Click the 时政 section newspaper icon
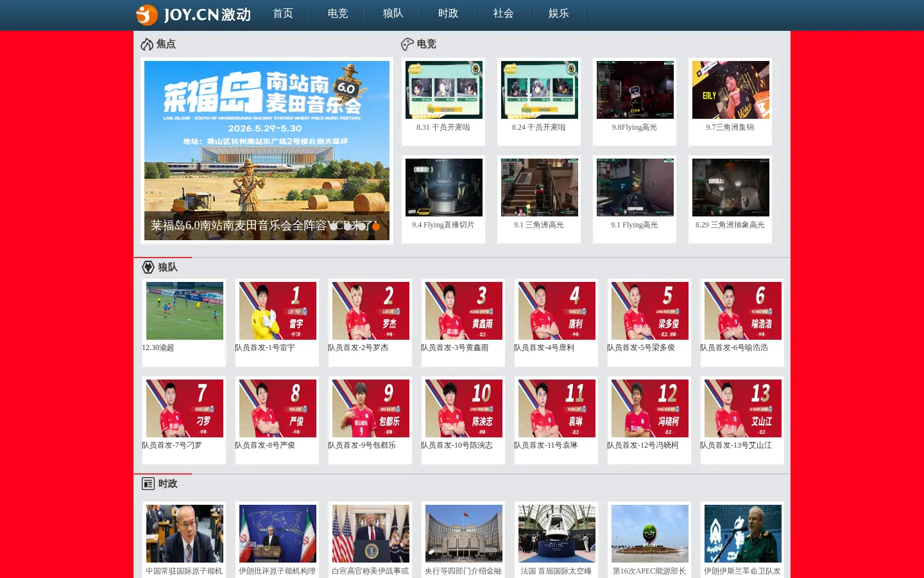924x578 pixels. [x=148, y=484]
